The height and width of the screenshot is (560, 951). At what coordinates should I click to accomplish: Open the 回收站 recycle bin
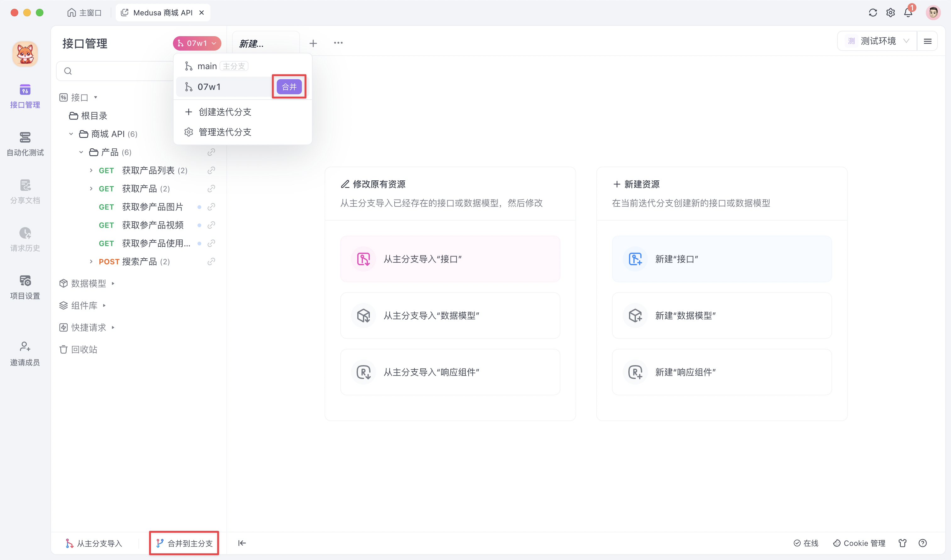84,349
